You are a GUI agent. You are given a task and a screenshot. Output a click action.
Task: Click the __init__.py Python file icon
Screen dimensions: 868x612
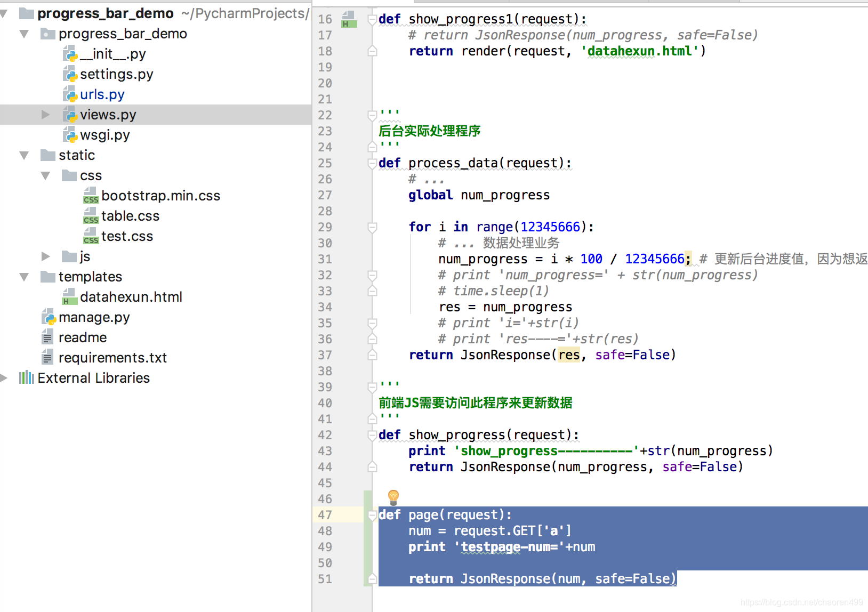[x=70, y=54]
